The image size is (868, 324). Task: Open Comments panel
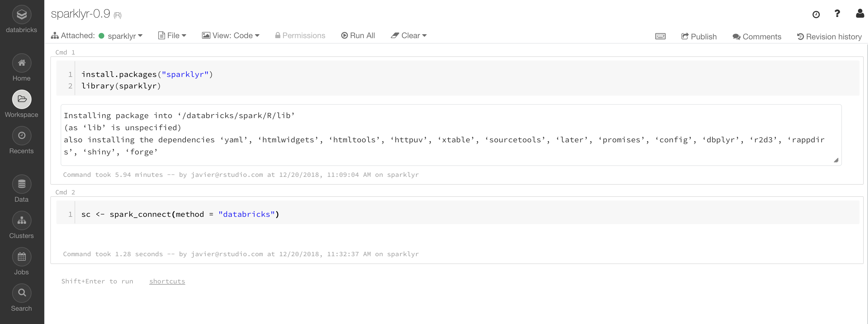757,37
